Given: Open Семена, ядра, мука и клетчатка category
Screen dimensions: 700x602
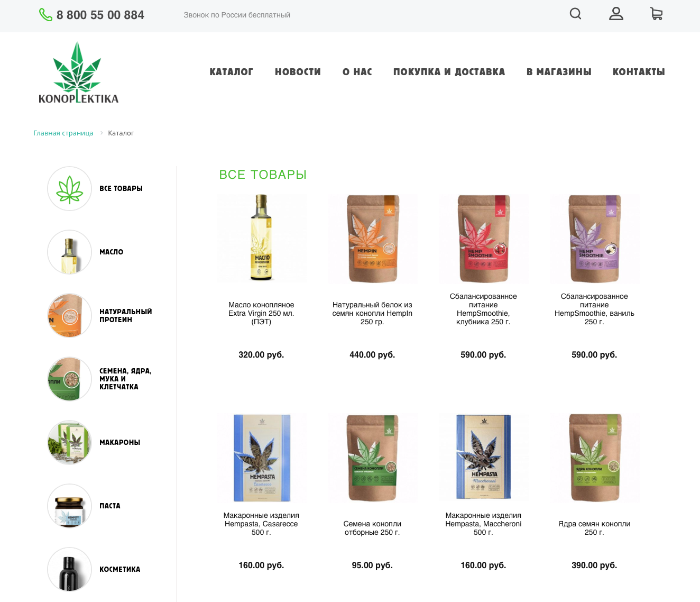Looking at the screenshot, I should click(126, 379).
